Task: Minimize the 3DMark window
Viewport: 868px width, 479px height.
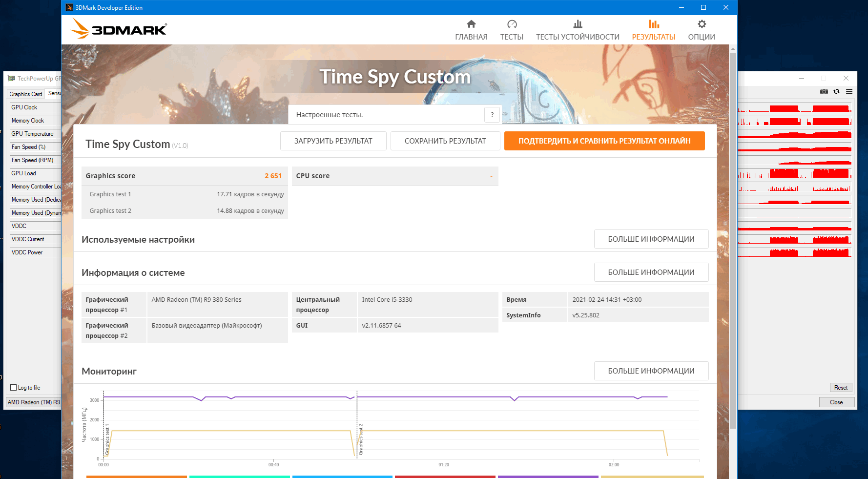Action: coord(681,7)
